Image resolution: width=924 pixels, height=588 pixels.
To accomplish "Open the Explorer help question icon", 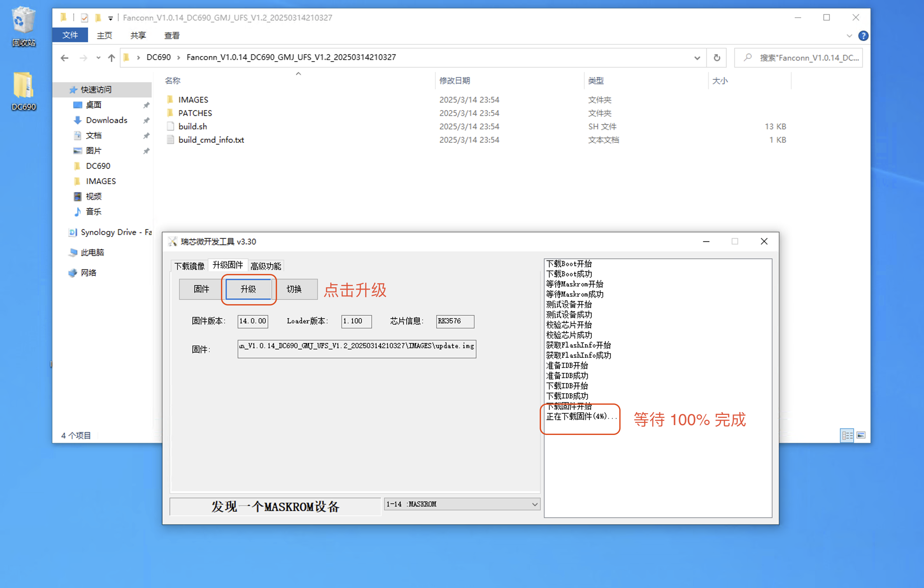I will 864,36.
